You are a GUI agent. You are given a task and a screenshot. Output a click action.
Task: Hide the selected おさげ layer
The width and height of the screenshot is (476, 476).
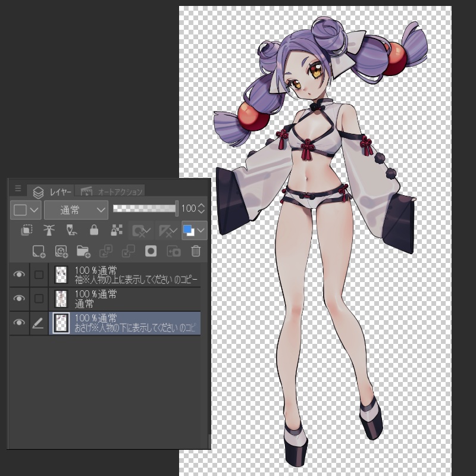click(19, 324)
